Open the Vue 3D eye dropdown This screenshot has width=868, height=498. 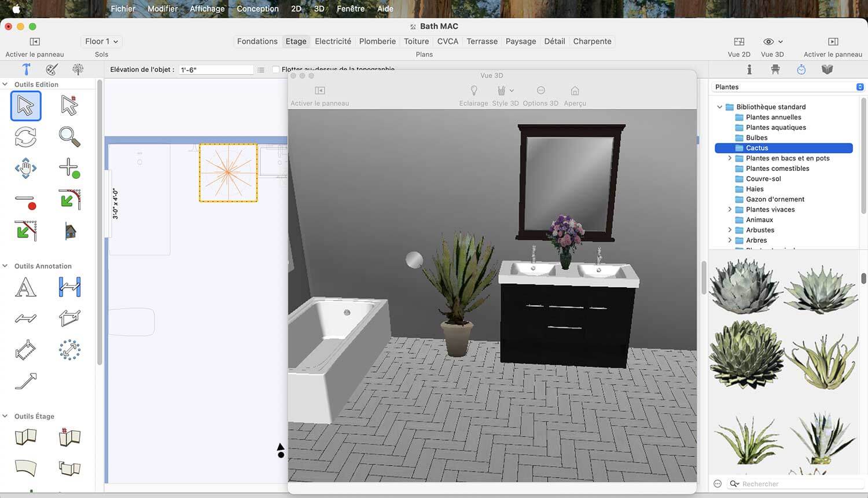click(x=773, y=42)
